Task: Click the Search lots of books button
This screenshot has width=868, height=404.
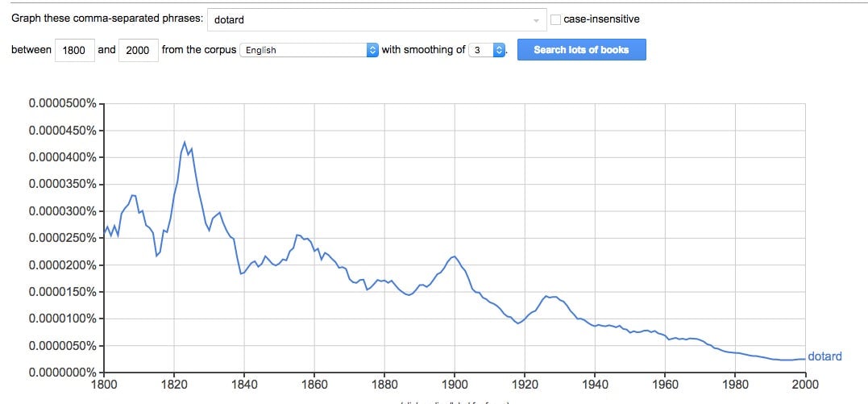Action: [x=581, y=49]
